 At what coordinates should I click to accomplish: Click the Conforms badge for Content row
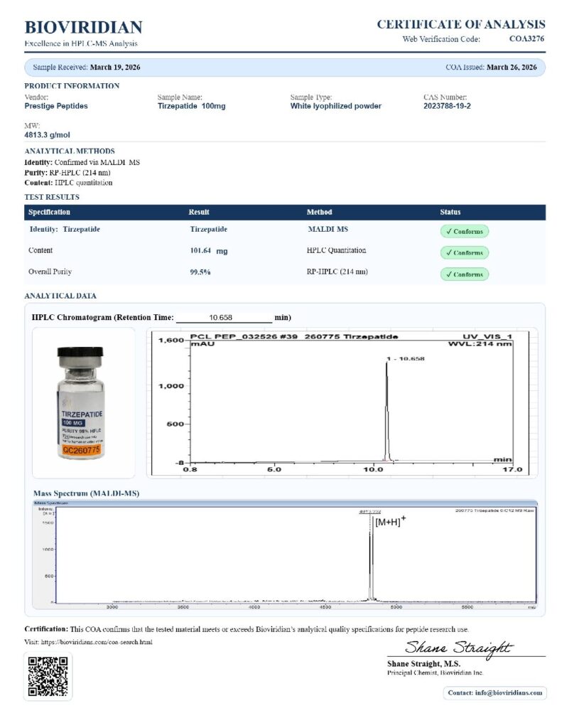click(x=464, y=252)
